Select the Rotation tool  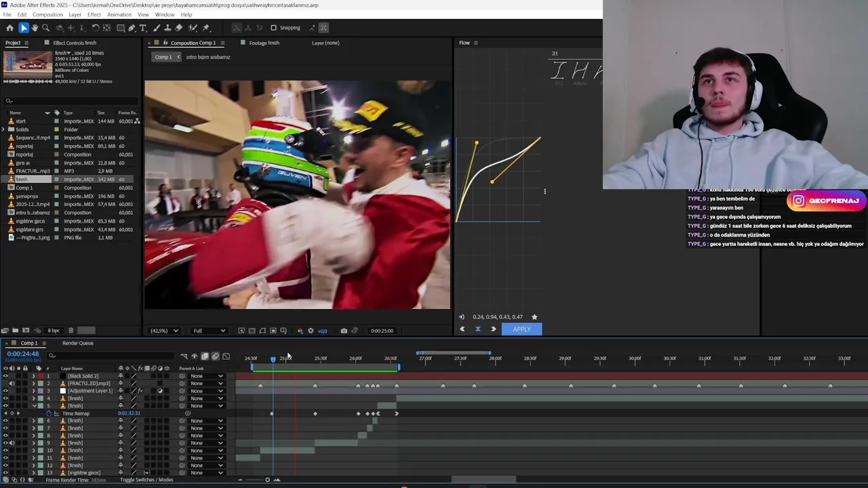point(96,28)
